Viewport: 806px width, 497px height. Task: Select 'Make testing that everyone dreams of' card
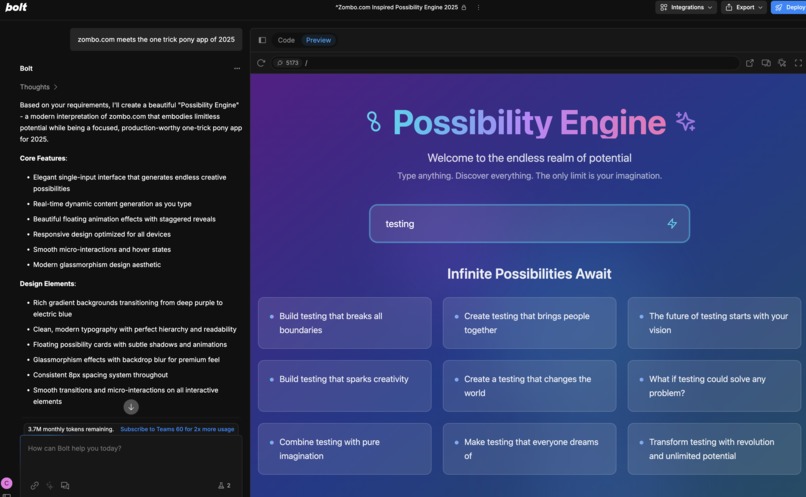(x=529, y=449)
